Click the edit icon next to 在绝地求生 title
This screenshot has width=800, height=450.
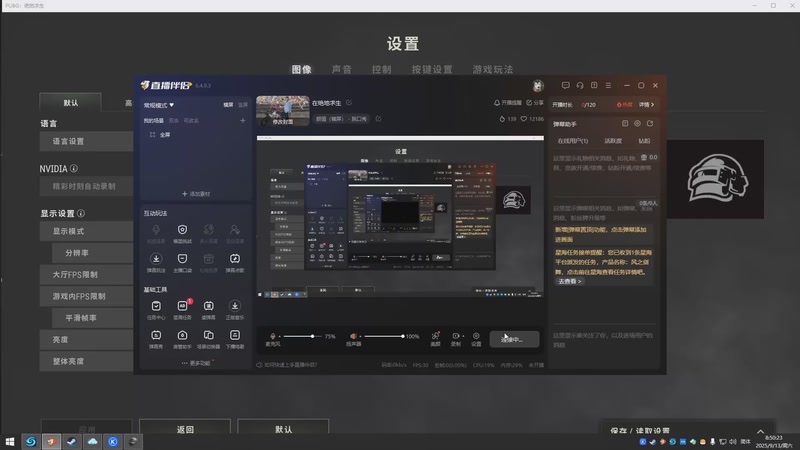(x=349, y=103)
